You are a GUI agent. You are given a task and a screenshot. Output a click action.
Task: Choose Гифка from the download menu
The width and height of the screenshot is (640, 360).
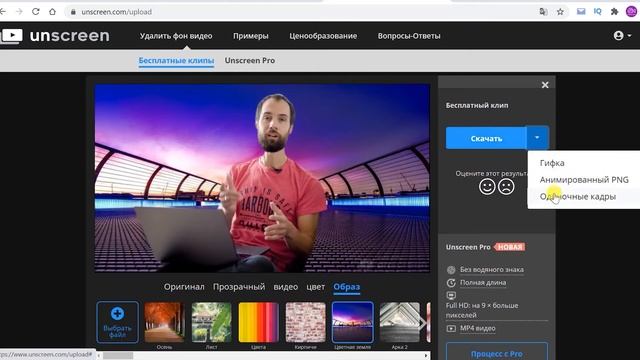coord(552,163)
